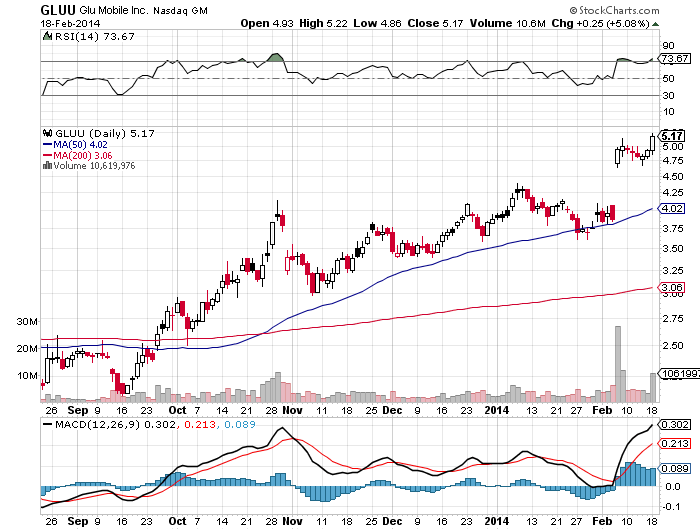
Task: Click the boxed volume axis label 1061997
Action: (x=680, y=374)
